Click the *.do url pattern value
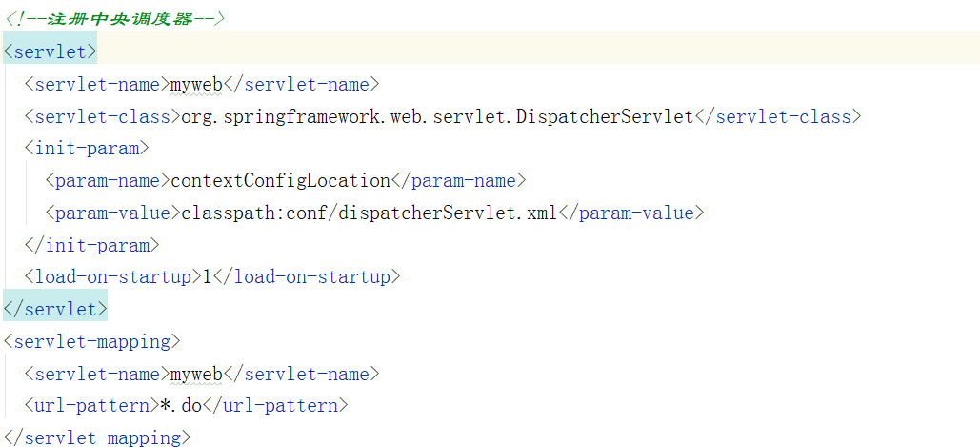Image resolution: width=980 pixels, height=447 pixels. pos(181,406)
